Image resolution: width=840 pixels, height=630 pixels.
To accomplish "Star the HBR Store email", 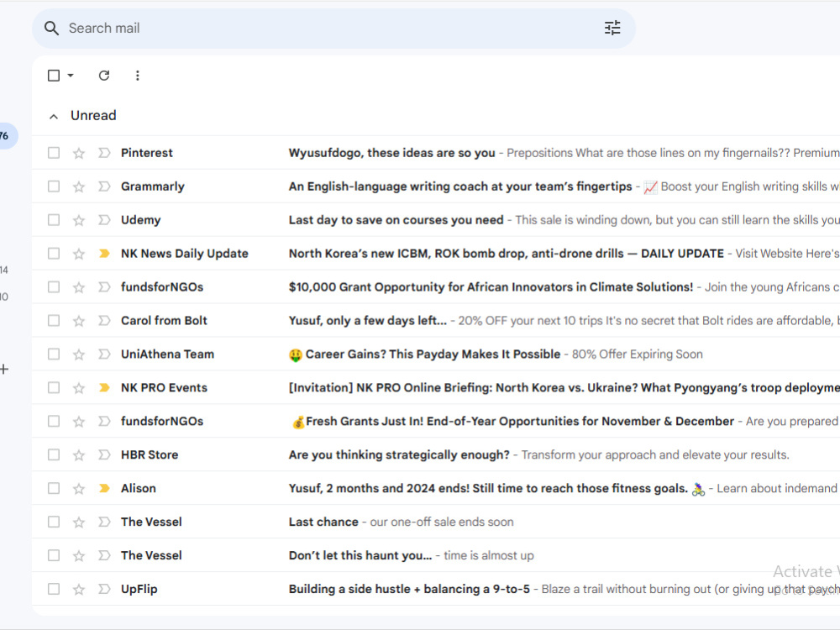I will click(79, 454).
